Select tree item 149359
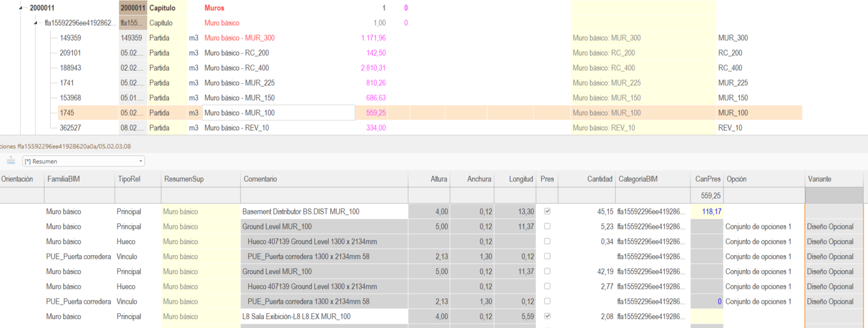Viewport: 868px width, 328px height. (x=71, y=38)
